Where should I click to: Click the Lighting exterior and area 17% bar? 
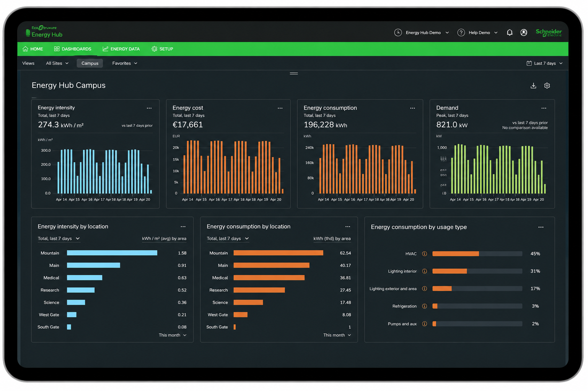click(x=477, y=289)
